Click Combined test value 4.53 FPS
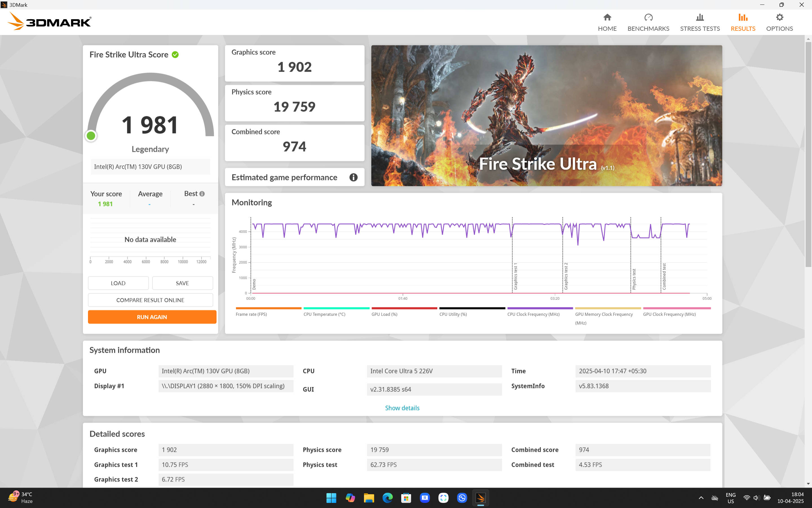Viewport: 812px width, 508px height. (643, 465)
